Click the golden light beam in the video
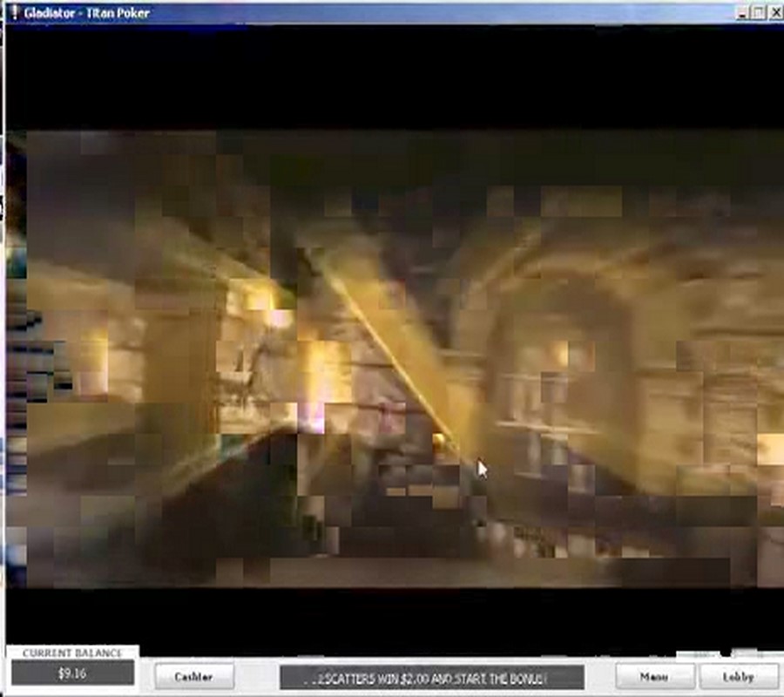Image resolution: width=784 pixels, height=697 pixels. tap(392, 348)
